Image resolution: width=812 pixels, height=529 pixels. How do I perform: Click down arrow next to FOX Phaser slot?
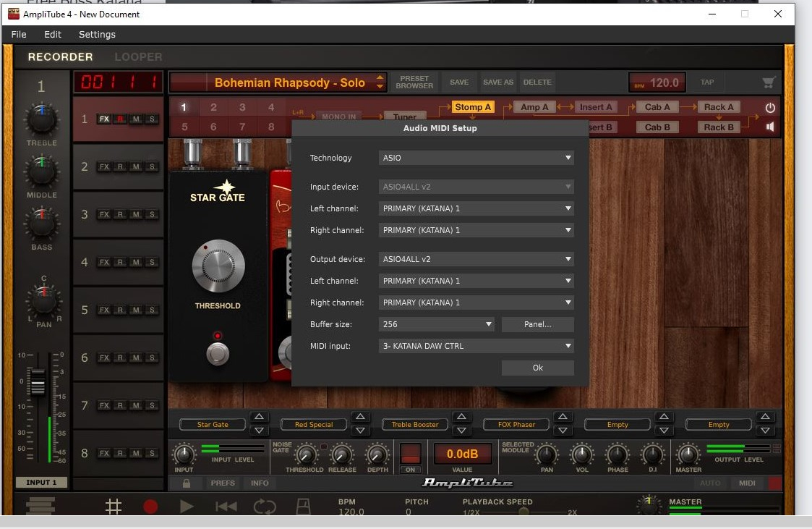pos(563,431)
